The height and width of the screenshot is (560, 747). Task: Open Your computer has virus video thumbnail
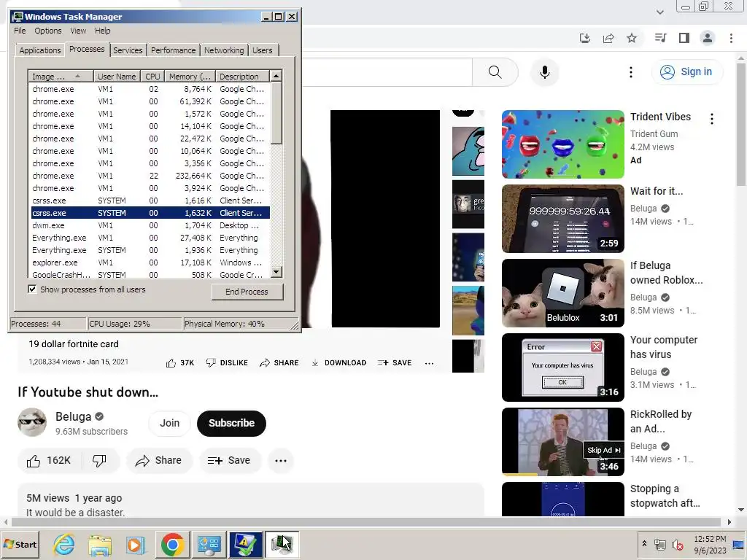(x=562, y=367)
